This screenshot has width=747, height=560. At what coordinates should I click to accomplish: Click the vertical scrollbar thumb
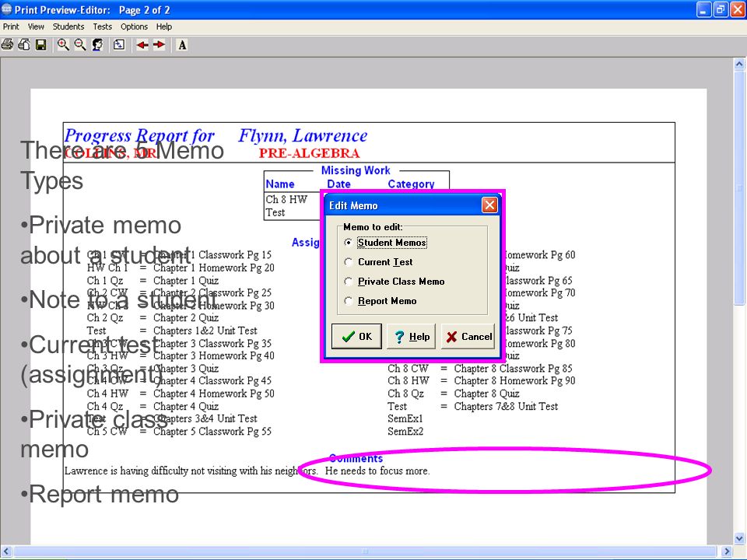[x=739, y=188]
